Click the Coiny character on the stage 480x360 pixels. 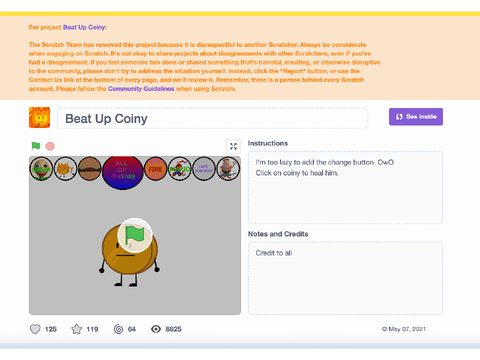(129, 255)
